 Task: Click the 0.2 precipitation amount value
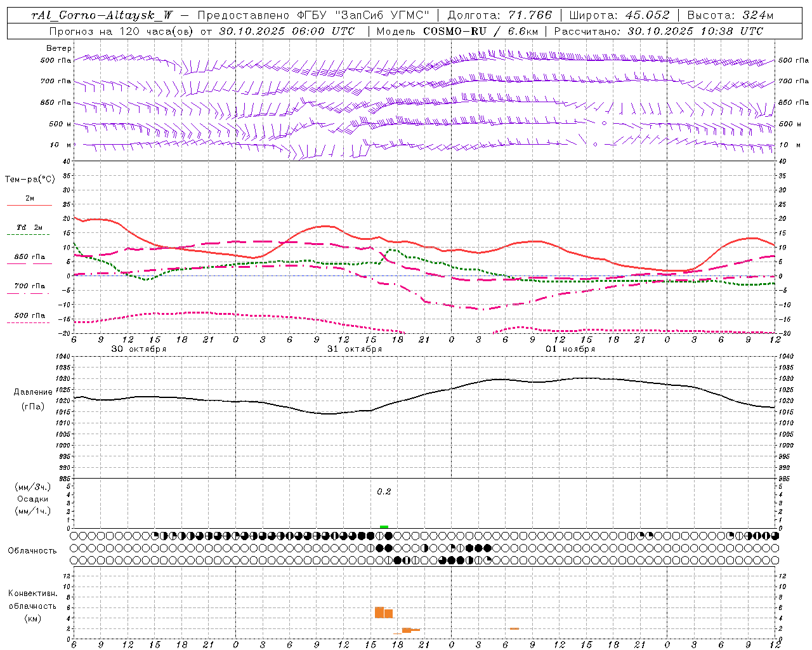click(x=384, y=492)
